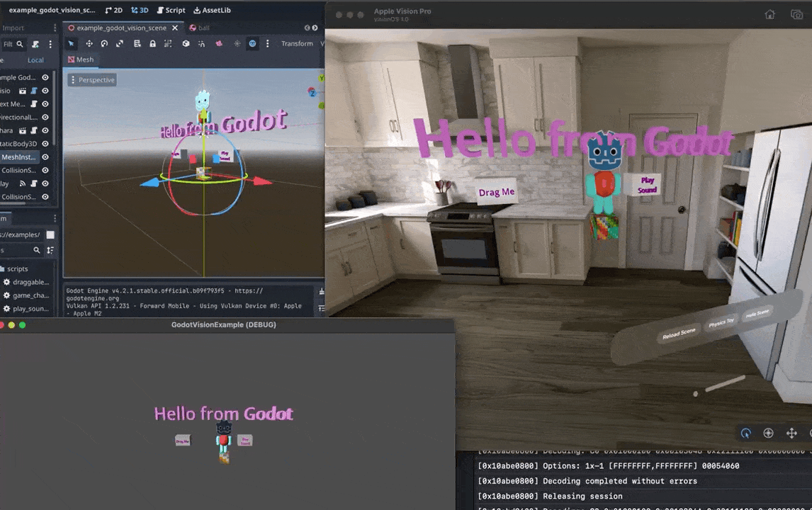Click the list-selectable-nodes toolbar icon
The width and height of the screenshot is (812, 510).
(137, 43)
